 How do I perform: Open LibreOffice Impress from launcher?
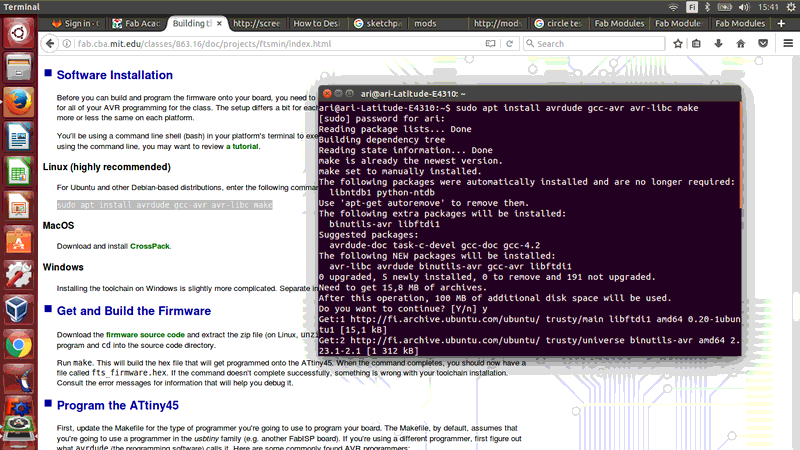click(x=18, y=207)
